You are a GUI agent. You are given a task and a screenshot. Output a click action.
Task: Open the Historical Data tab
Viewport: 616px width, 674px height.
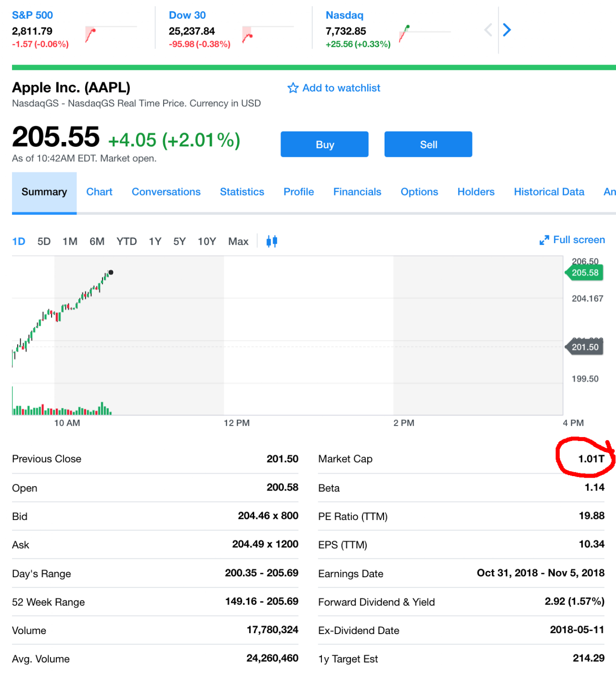point(549,192)
